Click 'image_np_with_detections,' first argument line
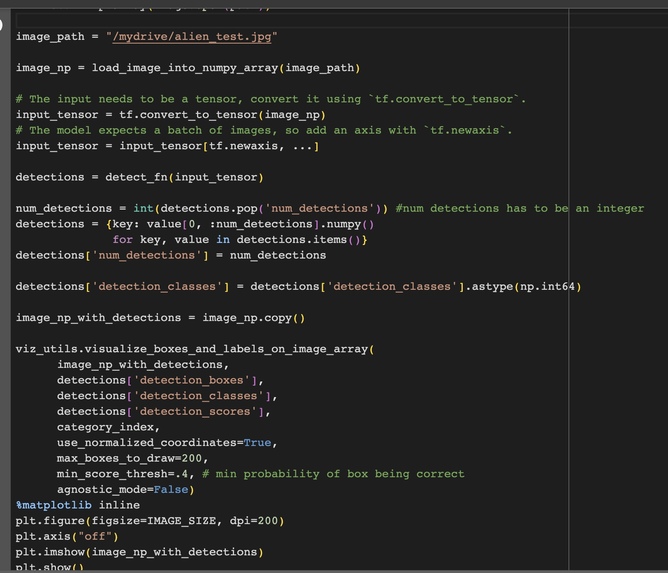The image size is (668, 573). tap(143, 365)
